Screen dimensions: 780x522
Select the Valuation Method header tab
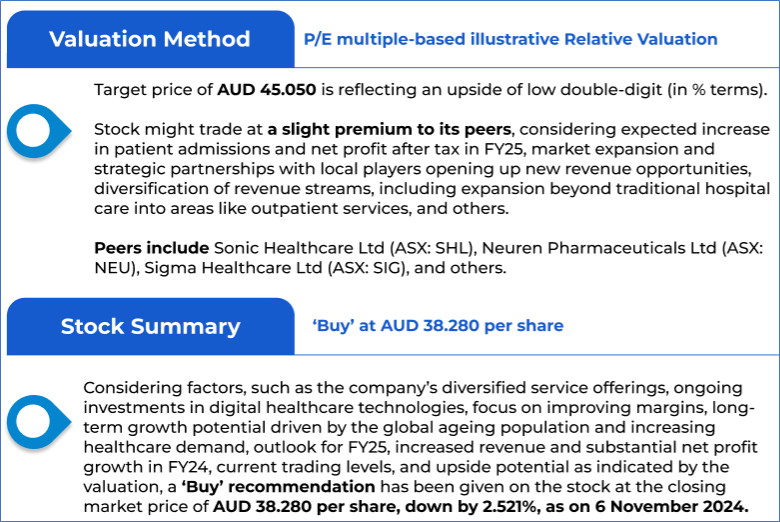coord(150,40)
